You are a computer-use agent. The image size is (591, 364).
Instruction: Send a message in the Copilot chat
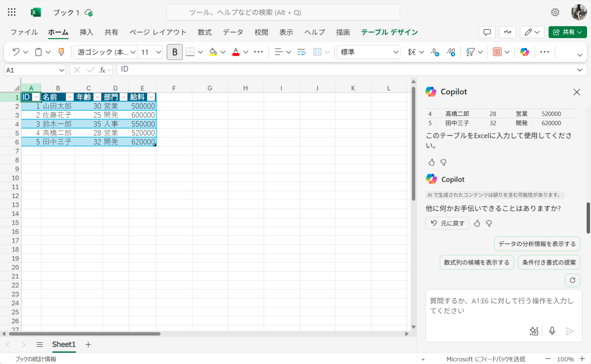coord(571,331)
